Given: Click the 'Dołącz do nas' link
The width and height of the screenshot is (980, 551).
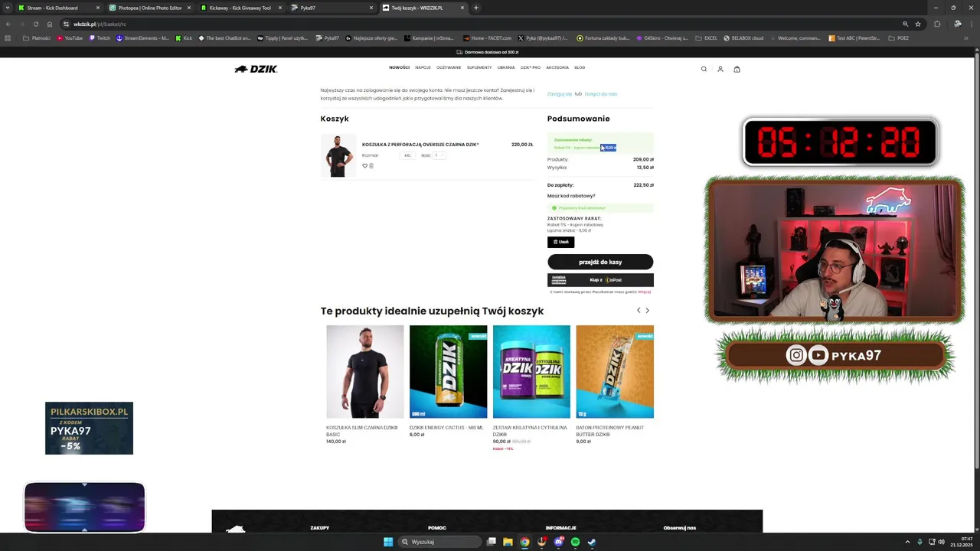Looking at the screenshot, I should 601,94.
